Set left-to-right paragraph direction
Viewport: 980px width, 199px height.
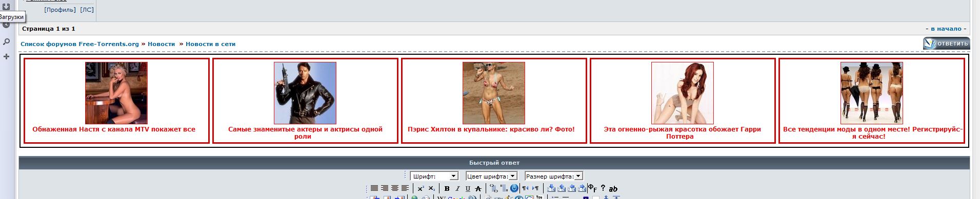coord(535,188)
